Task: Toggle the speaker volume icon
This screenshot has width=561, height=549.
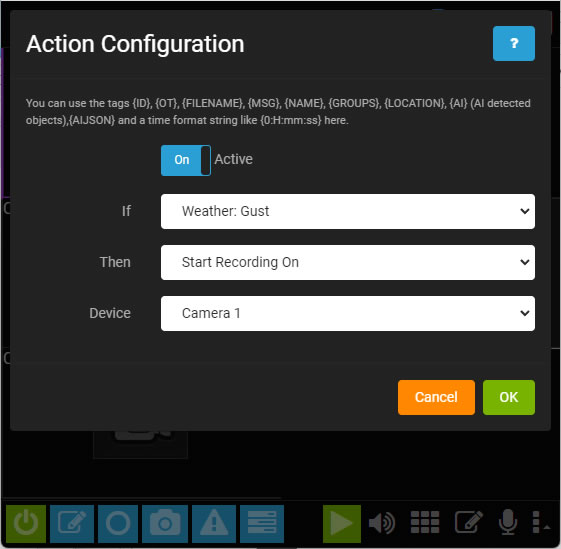Action: pyautogui.click(x=382, y=524)
